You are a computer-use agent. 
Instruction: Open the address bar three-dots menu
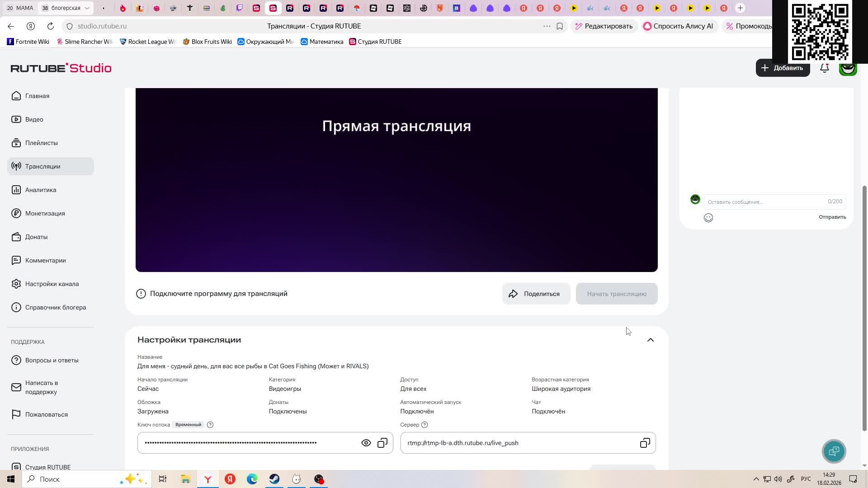[547, 26]
